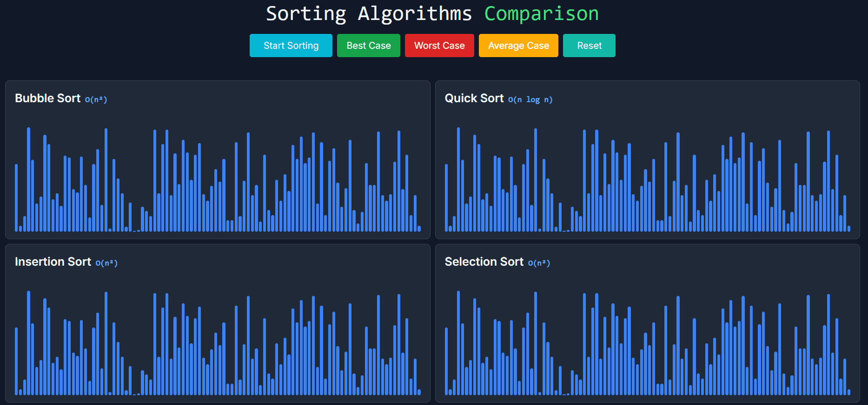Click the Bubble Sort panel title
Image resolution: width=868 pixels, height=405 pixels.
point(48,98)
